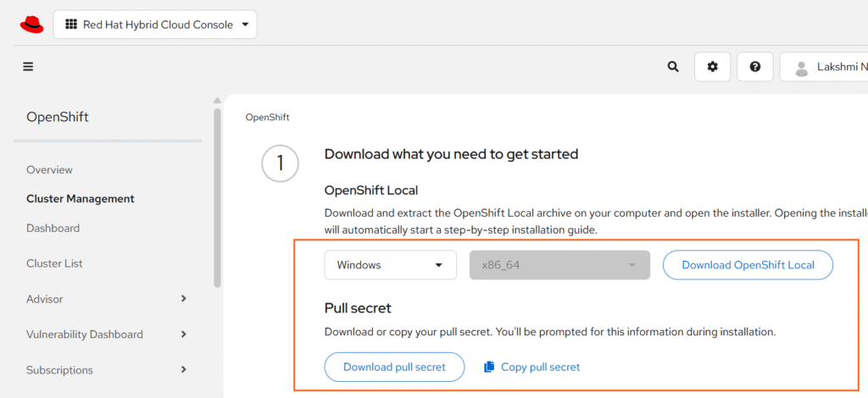
Task: Click the copy icon beside Copy pull secret
Action: pos(488,367)
